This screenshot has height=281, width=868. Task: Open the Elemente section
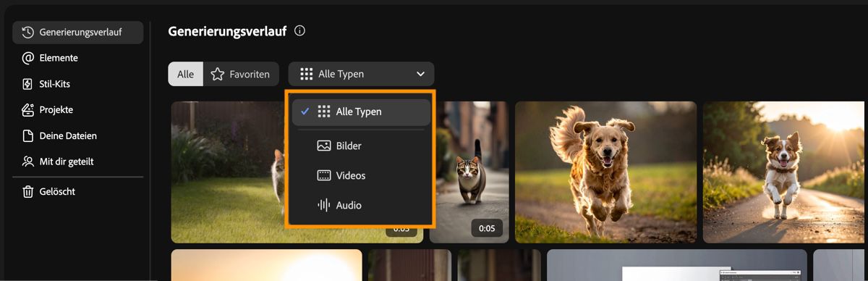coord(50,58)
